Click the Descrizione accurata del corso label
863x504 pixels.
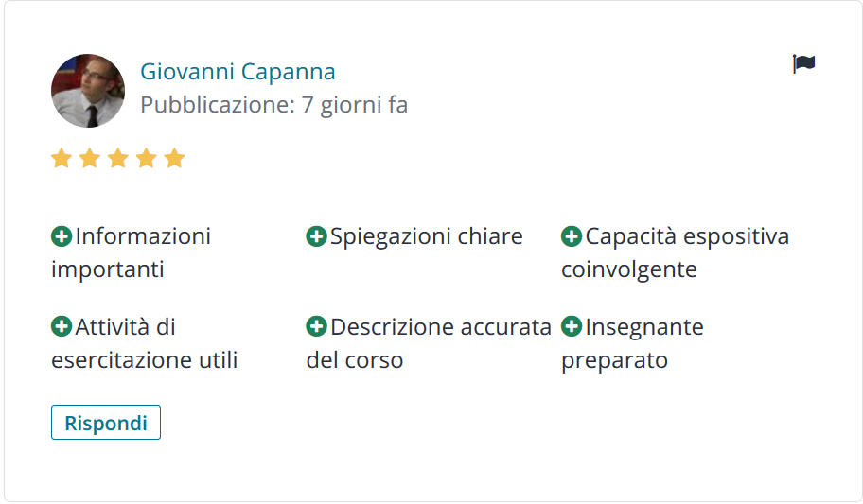(429, 343)
